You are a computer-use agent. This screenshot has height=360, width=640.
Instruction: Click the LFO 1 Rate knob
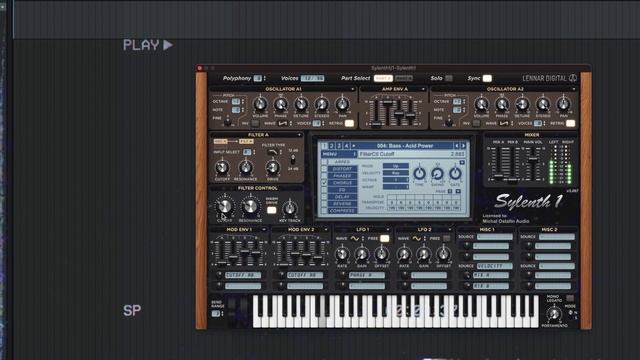pos(342,255)
